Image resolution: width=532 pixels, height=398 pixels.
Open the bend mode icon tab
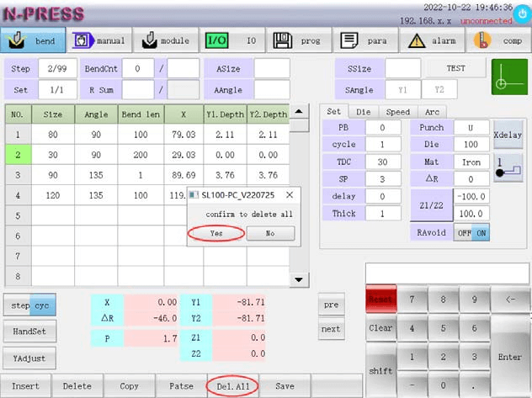pos(34,40)
